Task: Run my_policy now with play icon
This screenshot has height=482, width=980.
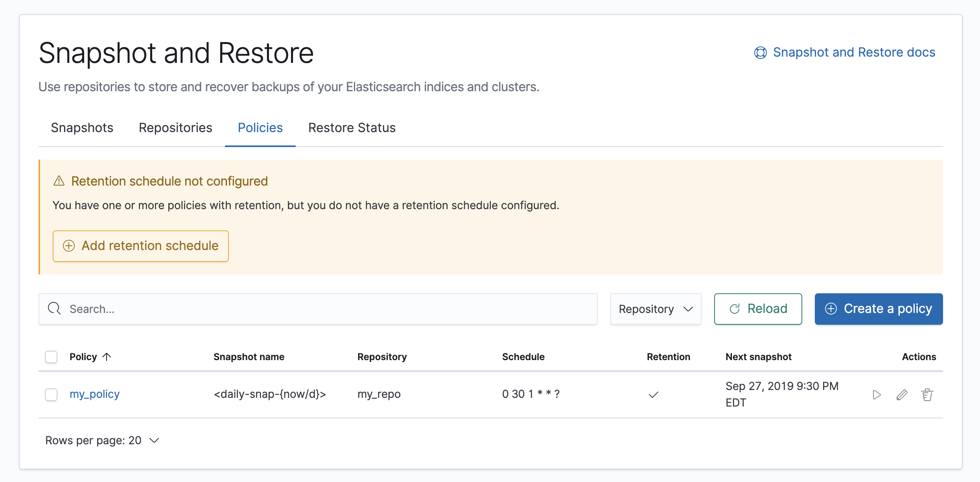Action: (877, 395)
